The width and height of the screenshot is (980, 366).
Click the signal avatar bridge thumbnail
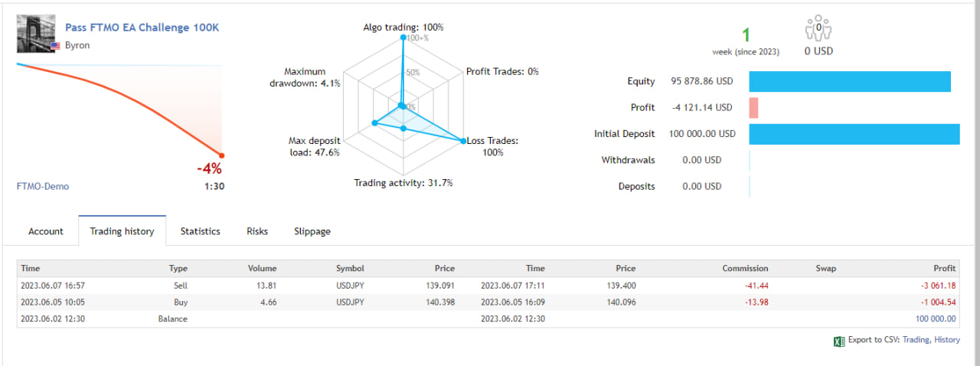[35, 33]
